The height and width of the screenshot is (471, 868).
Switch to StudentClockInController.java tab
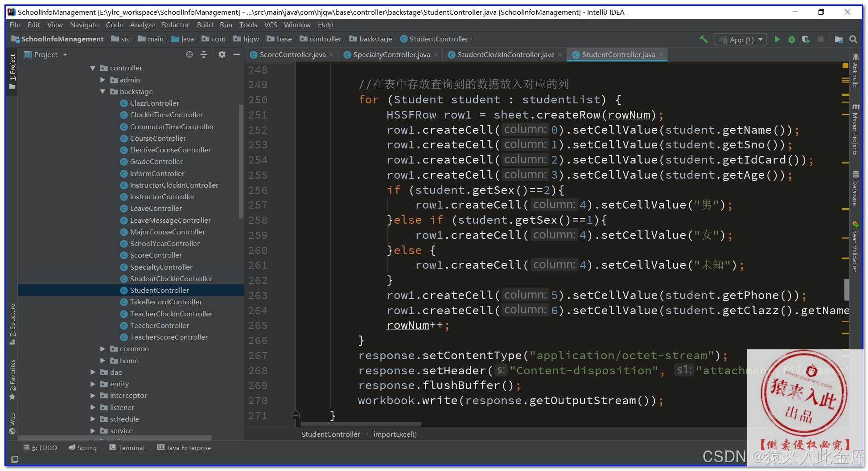[506, 55]
